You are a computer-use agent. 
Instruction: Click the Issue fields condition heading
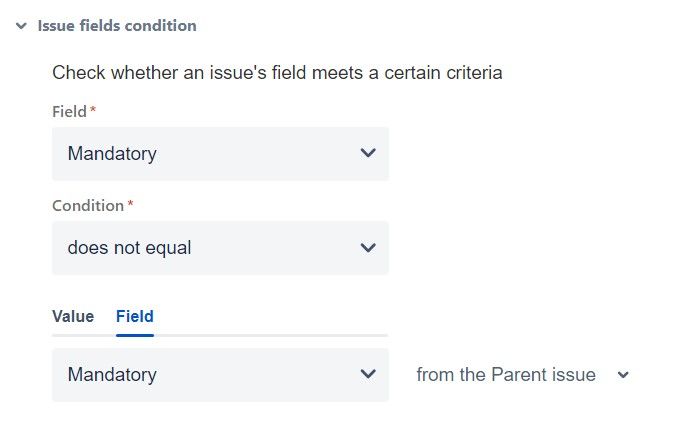117,26
